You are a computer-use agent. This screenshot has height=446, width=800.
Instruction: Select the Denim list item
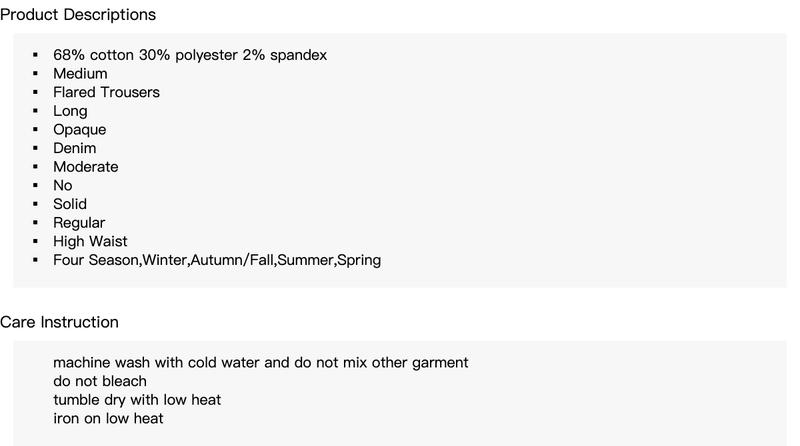pyautogui.click(x=74, y=148)
